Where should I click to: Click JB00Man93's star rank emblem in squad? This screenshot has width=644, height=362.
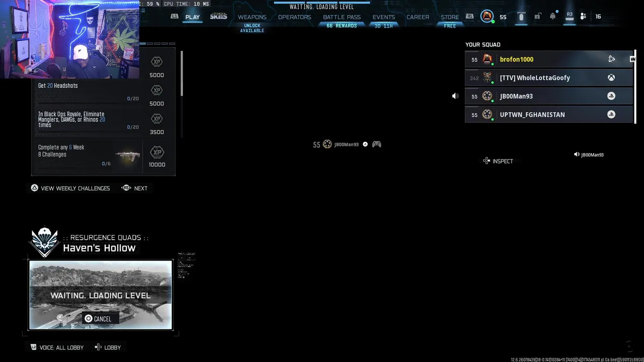coord(487,96)
